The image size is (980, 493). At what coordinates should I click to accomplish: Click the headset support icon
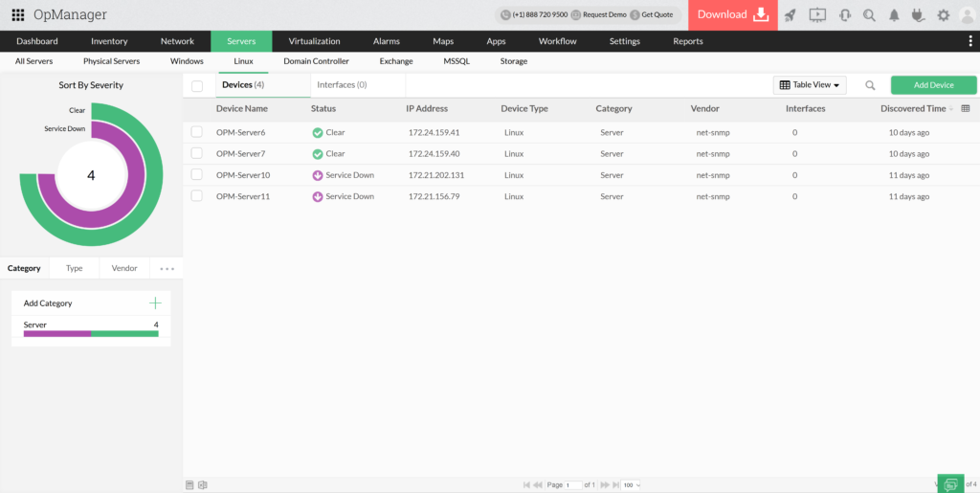(x=844, y=14)
